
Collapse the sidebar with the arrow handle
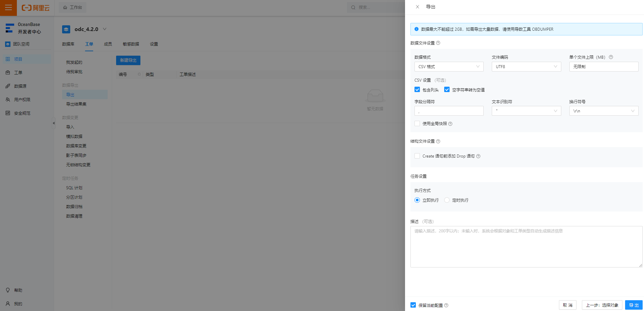53,123
